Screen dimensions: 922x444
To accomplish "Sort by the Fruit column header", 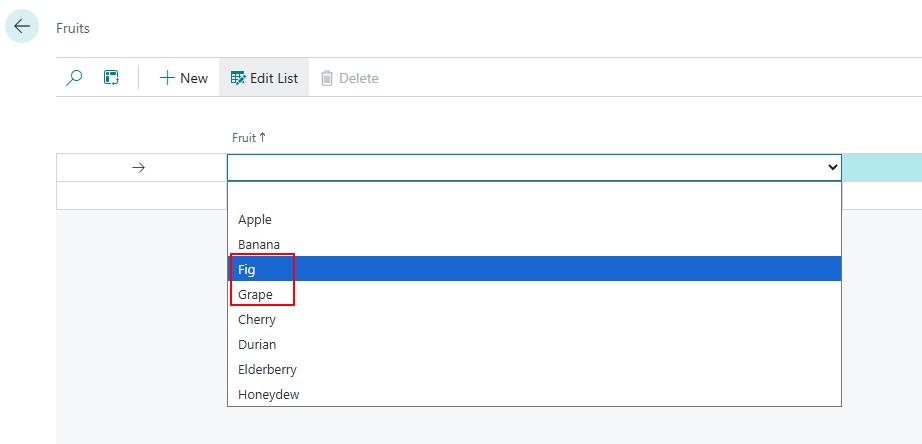I will click(x=249, y=138).
